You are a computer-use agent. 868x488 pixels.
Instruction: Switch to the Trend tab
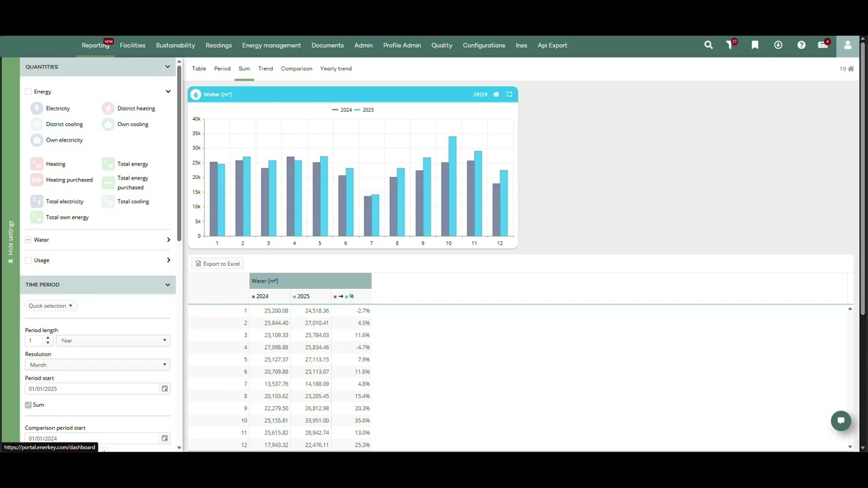pyautogui.click(x=265, y=68)
